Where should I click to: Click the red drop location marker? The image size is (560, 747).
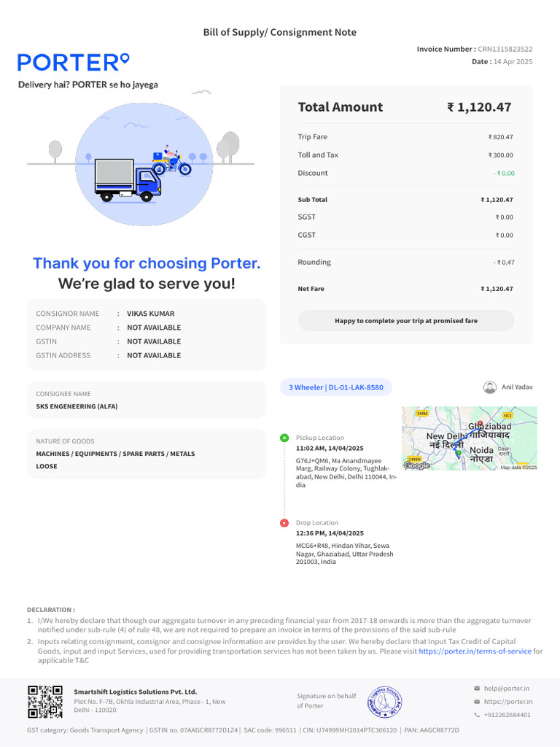click(284, 523)
